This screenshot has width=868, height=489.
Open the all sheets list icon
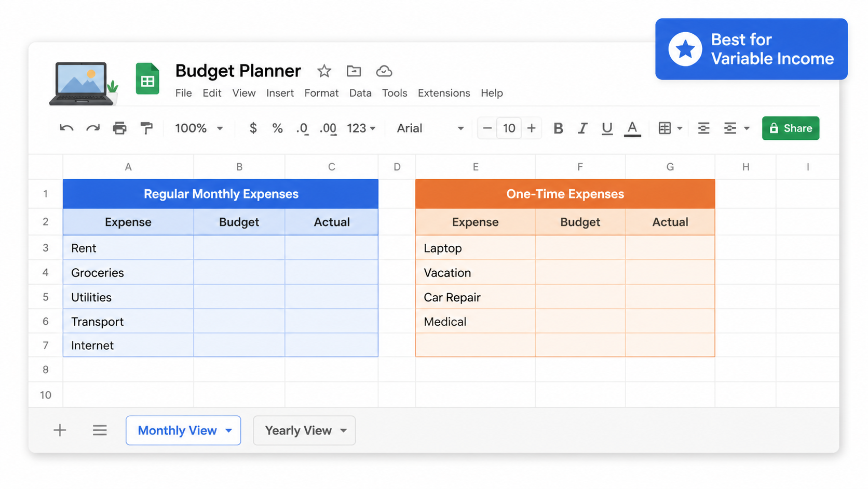100,430
